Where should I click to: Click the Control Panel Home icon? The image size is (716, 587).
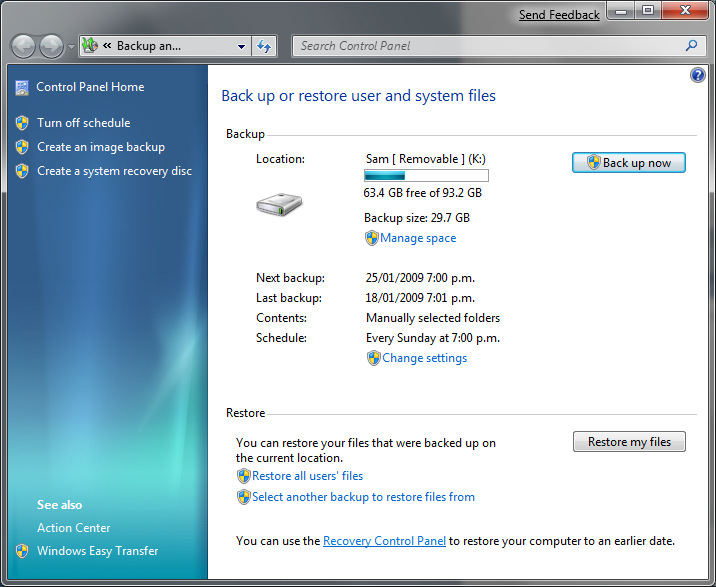click(x=22, y=87)
